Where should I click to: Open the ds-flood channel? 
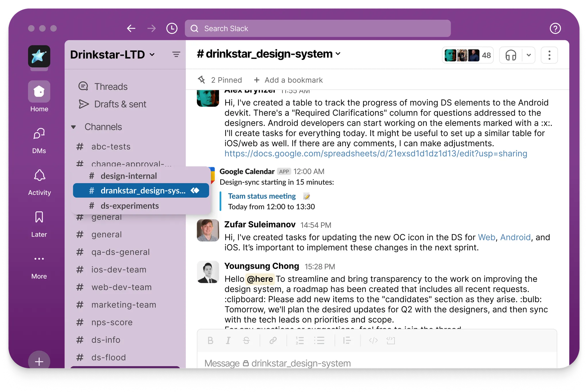(101, 357)
